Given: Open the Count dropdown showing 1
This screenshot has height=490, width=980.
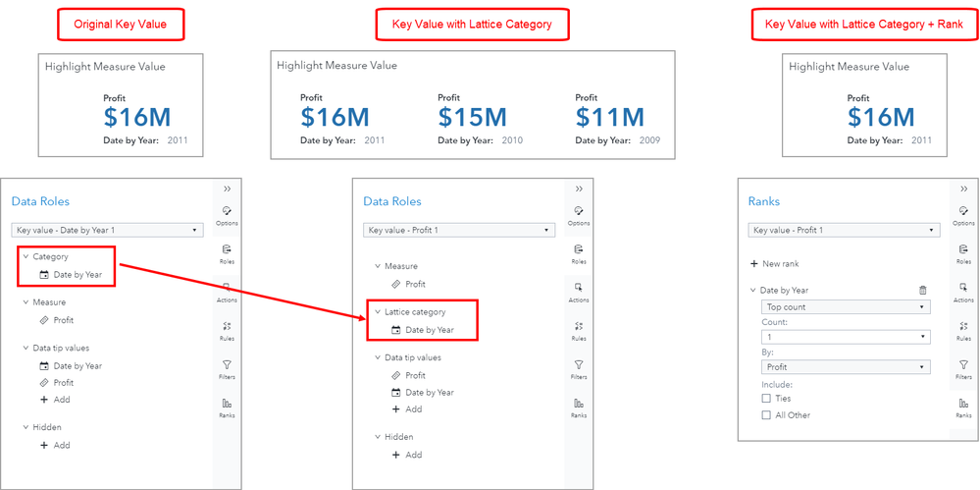Looking at the screenshot, I should (846, 337).
